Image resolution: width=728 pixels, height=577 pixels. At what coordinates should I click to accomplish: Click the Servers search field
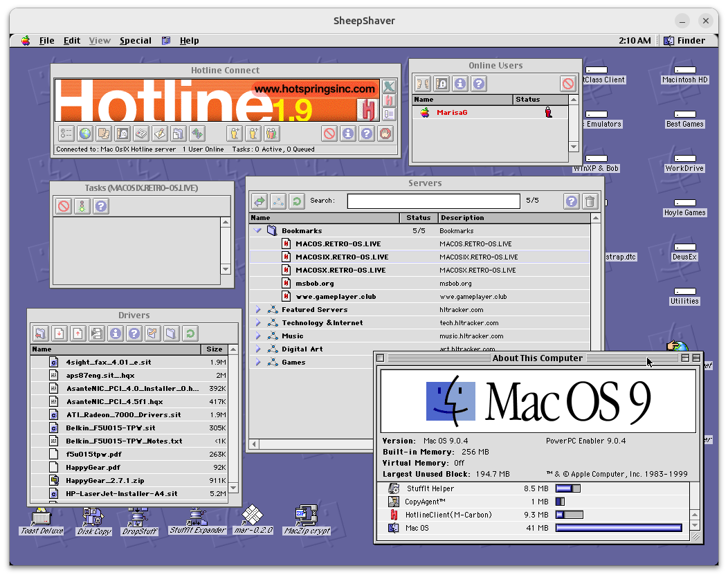tap(433, 201)
